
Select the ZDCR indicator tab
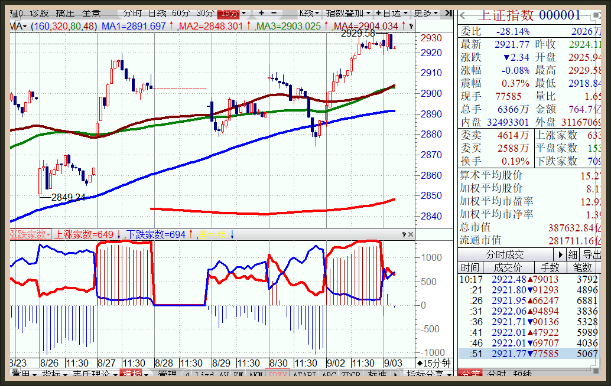(x=350, y=374)
